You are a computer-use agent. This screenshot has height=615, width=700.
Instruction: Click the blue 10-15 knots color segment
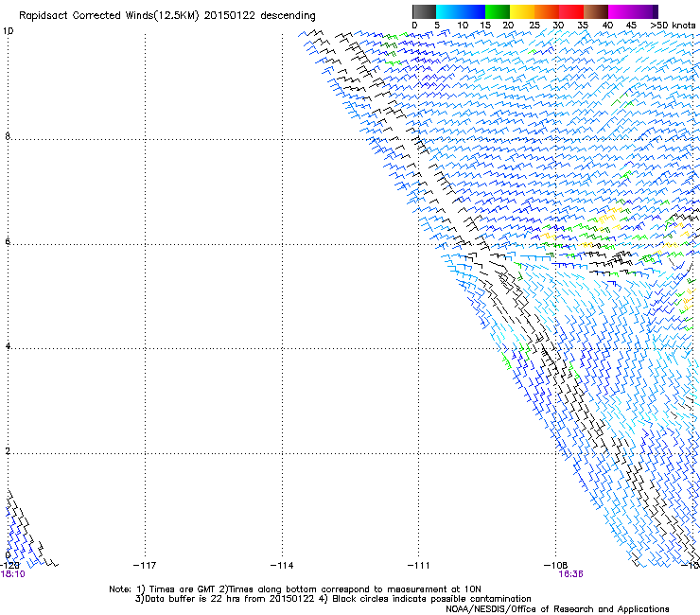(x=473, y=11)
